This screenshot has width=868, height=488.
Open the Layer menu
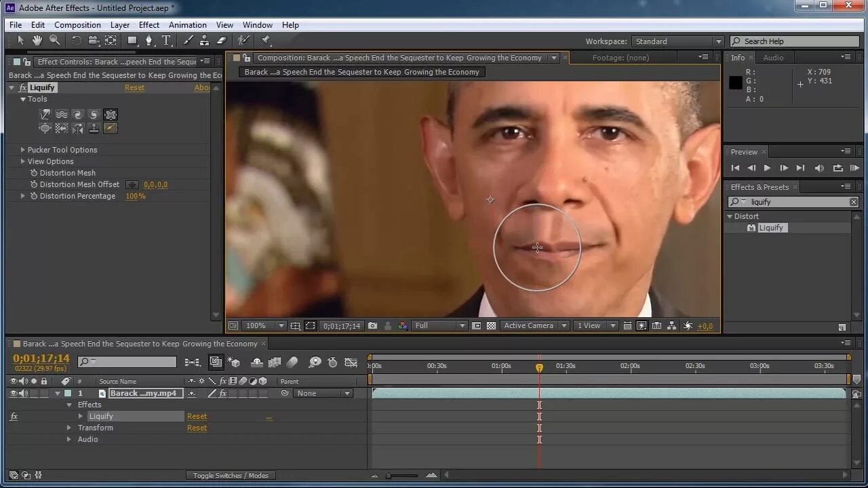pyautogui.click(x=120, y=25)
